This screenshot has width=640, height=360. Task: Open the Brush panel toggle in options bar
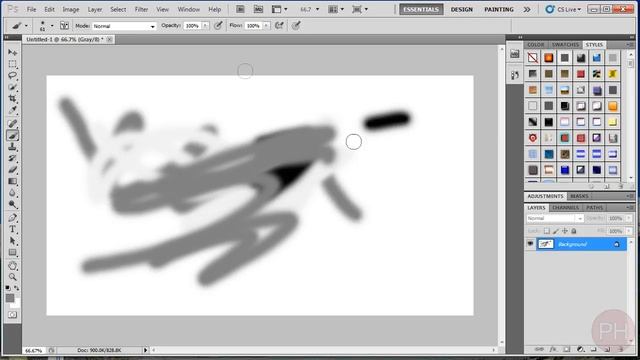[x=64, y=26]
